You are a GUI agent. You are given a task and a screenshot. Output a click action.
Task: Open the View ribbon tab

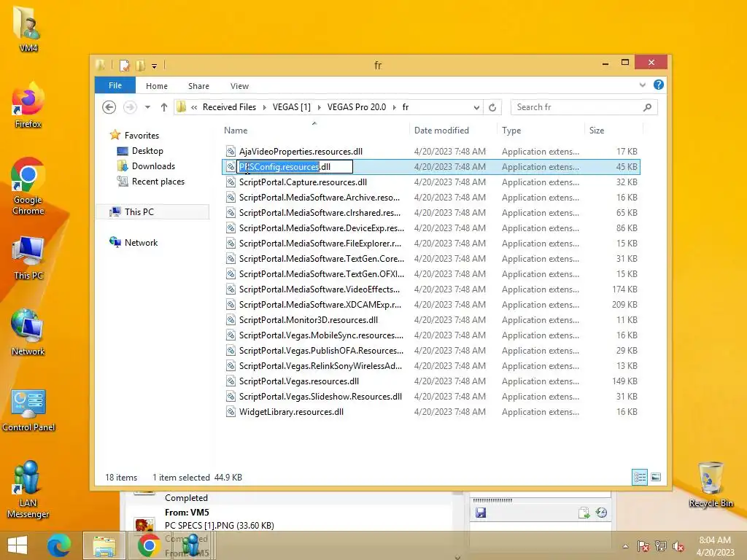tap(239, 86)
